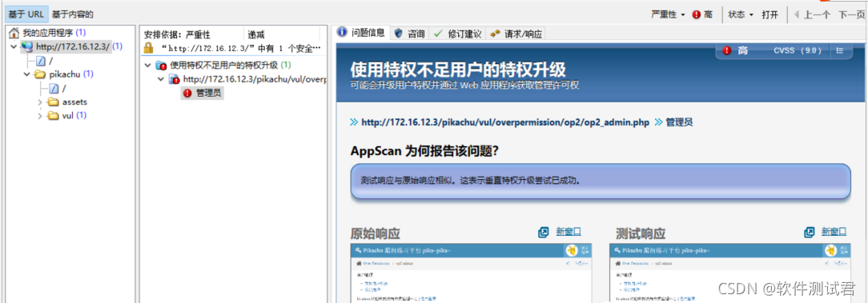The width and height of the screenshot is (868, 303).
Task: Select 我的应用程序 root node
Action: pos(47,33)
